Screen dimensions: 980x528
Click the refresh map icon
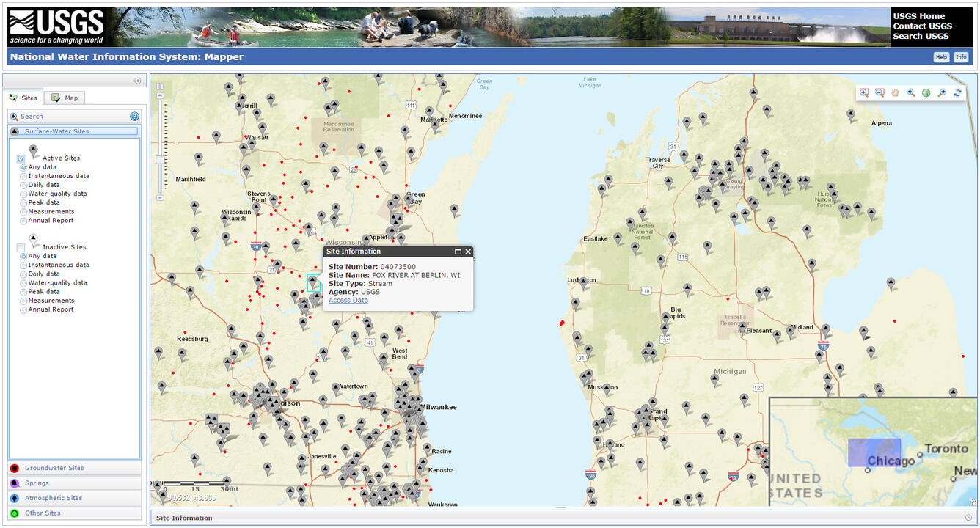click(x=957, y=92)
